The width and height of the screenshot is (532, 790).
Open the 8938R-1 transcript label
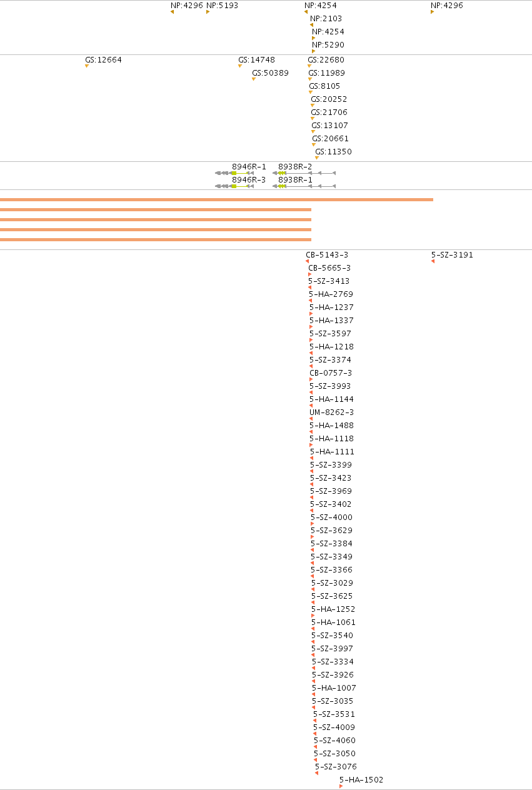point(295,179)
